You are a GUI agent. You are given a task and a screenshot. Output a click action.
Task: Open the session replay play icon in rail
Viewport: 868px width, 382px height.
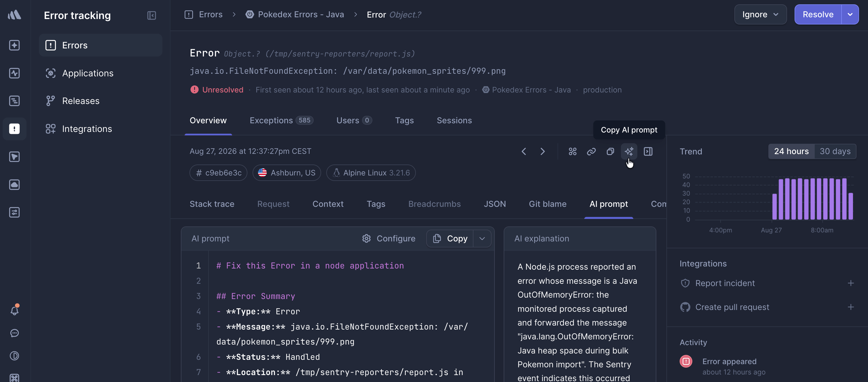[14, 157]
